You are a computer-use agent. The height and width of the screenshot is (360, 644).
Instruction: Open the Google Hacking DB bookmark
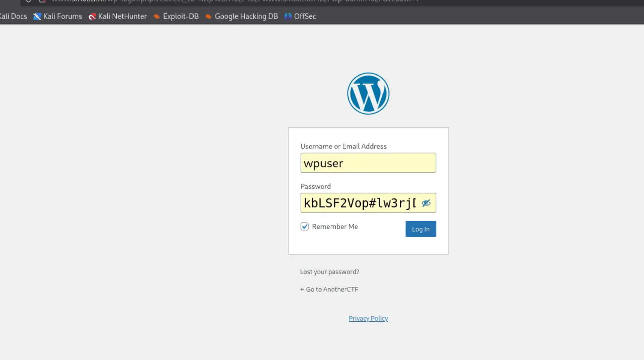(241, 16)
